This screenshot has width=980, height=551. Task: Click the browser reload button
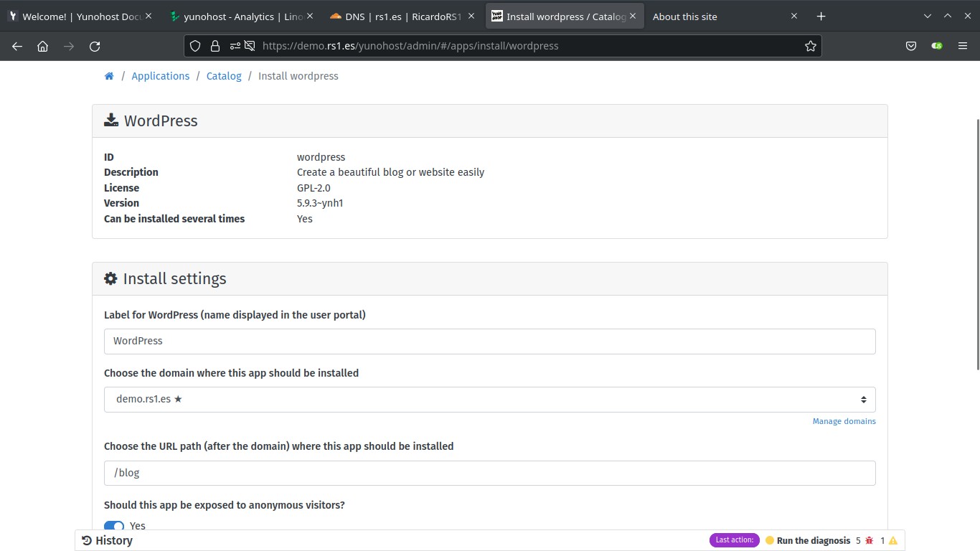point(95,46)
